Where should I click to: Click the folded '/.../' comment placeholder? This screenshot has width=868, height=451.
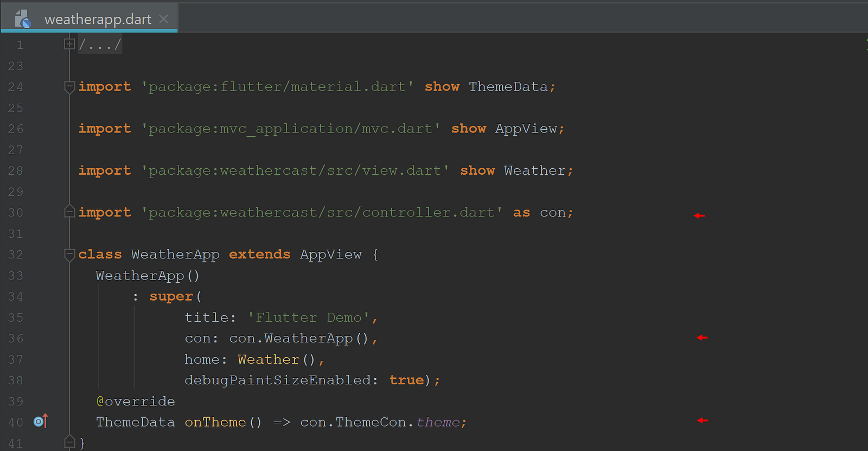pyautogui.click(x=100, y=45)
